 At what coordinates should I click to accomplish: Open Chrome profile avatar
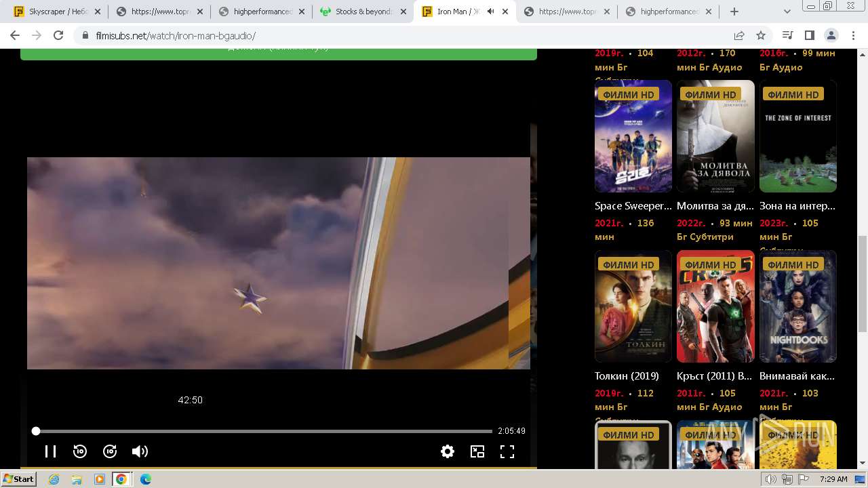(x=831, y=35)
